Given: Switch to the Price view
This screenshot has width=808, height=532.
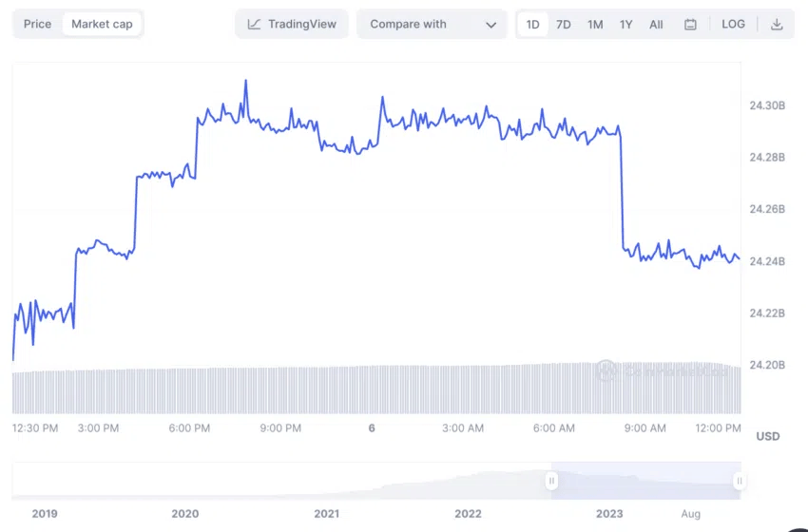Looking at the screenshot, I should tap(38, 24).
